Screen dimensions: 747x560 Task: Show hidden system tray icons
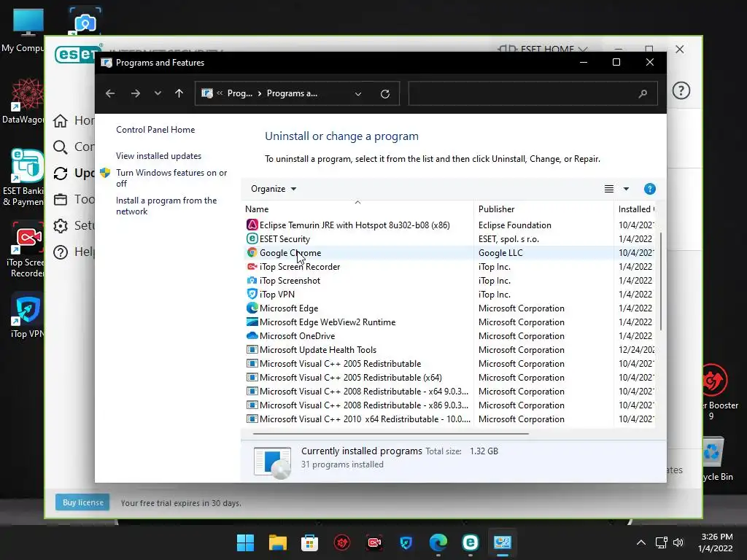click(641, 542)
